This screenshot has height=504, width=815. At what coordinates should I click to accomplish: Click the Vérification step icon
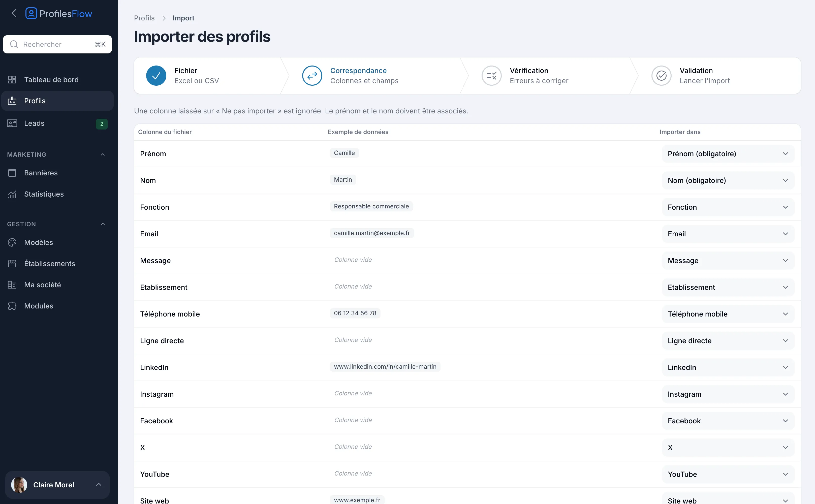[x=491, y=76]
